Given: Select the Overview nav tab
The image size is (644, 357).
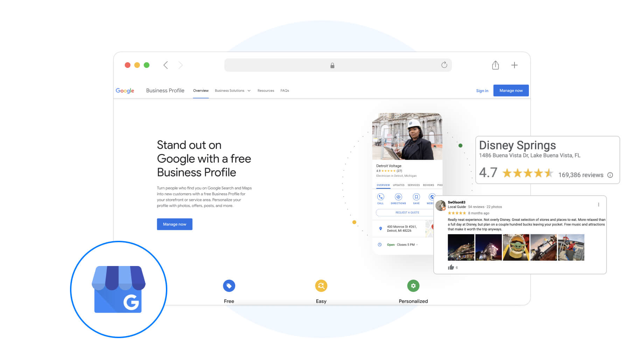Looking at the screenshot, I should 201,91.
